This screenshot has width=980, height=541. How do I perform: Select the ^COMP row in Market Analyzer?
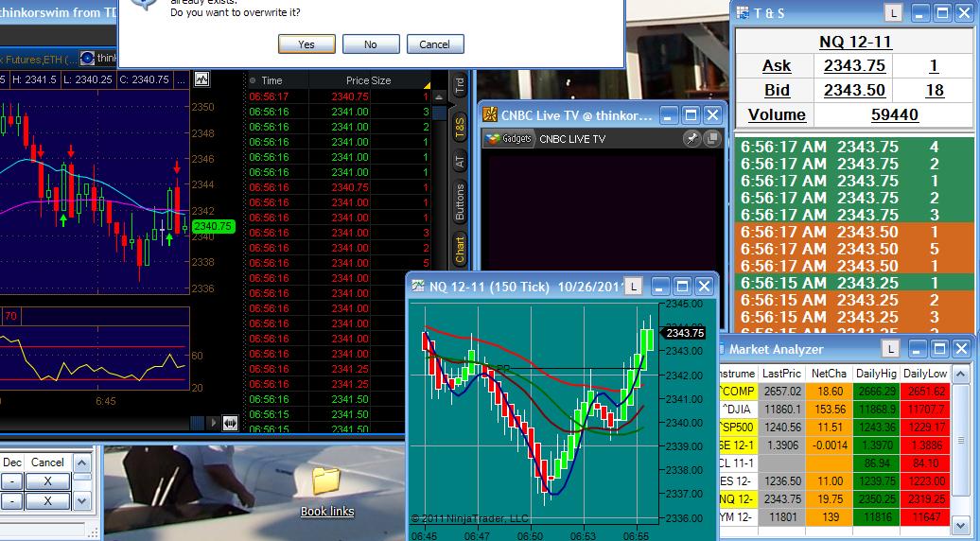(834, 391)
